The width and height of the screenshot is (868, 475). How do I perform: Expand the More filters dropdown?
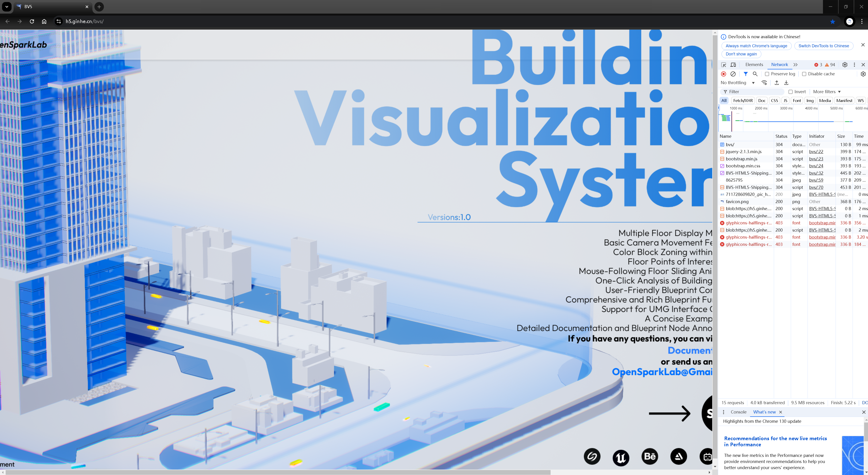coord(827,92)
